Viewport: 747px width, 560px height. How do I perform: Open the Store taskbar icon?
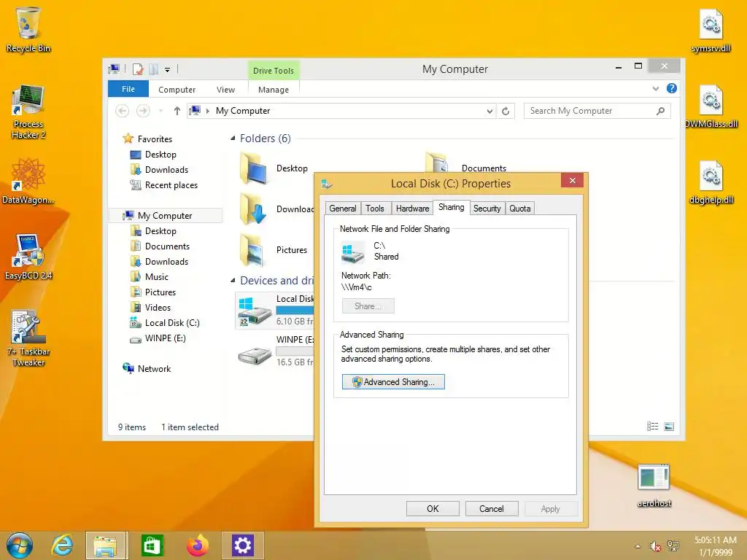[152, 545]
